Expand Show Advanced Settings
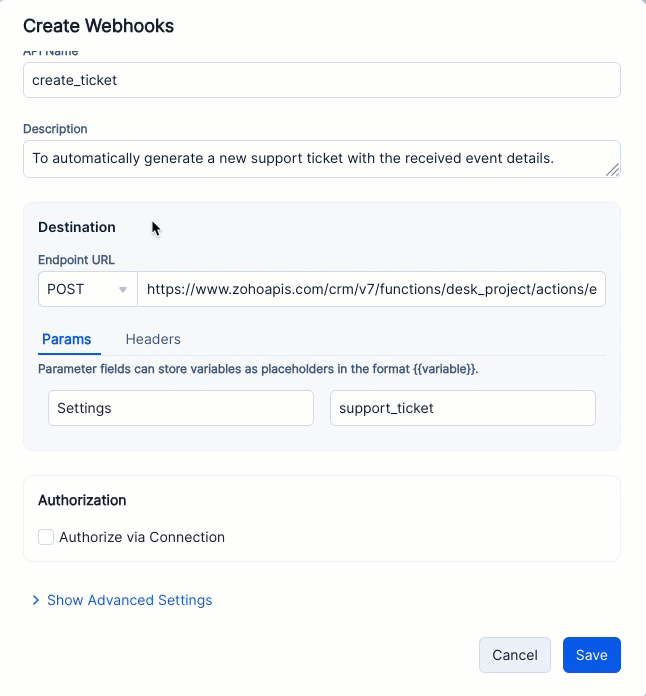Image resolution: width=646 pixels, height=696 pixels. point(130,600)
